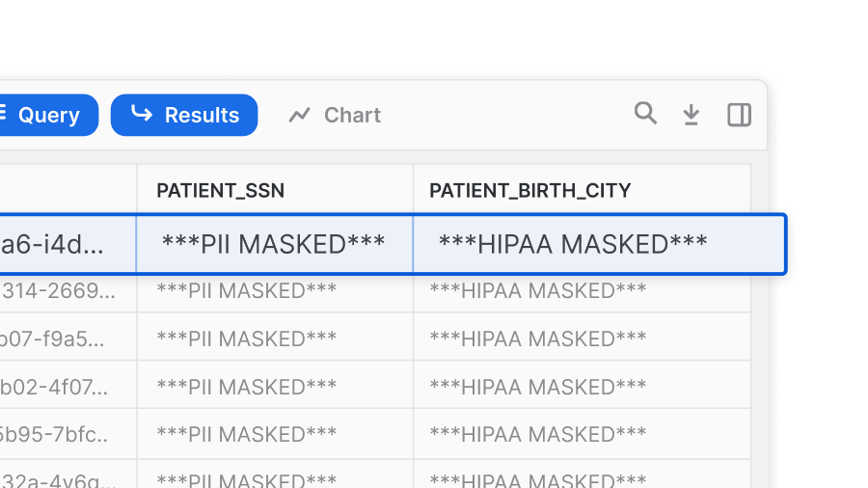Toggle the side panel layout icon
Screen dimensions: 868x488
(x=739, y=115)
